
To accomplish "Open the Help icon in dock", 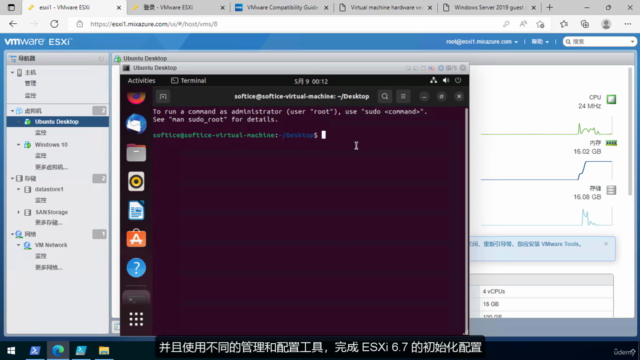I will click(136, 268).
